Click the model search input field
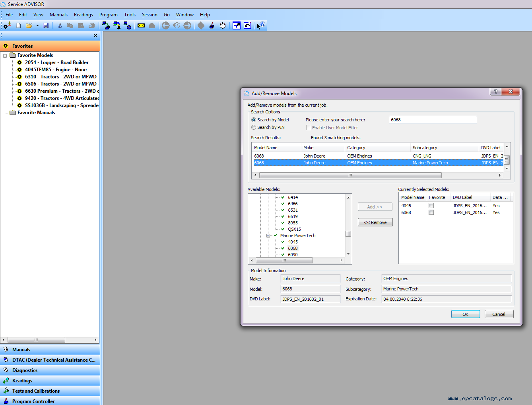Viewport: 532px width, 405px height. 433,120
